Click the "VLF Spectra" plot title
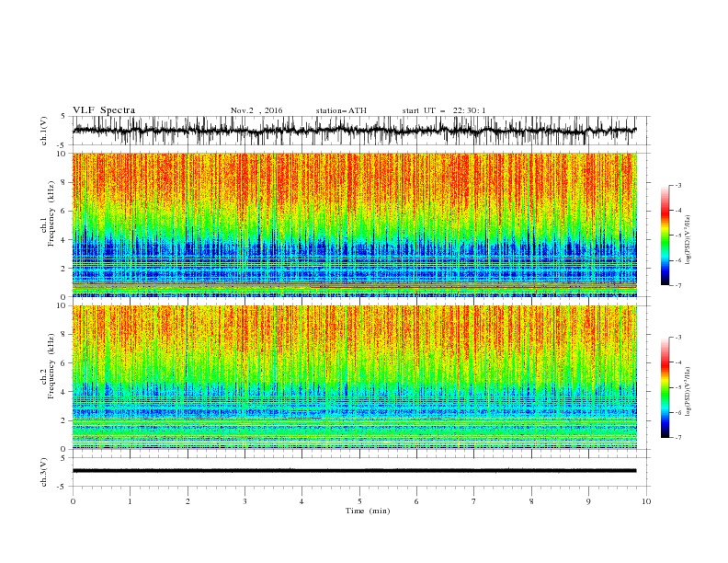The image size is (728, 563). 104,110
